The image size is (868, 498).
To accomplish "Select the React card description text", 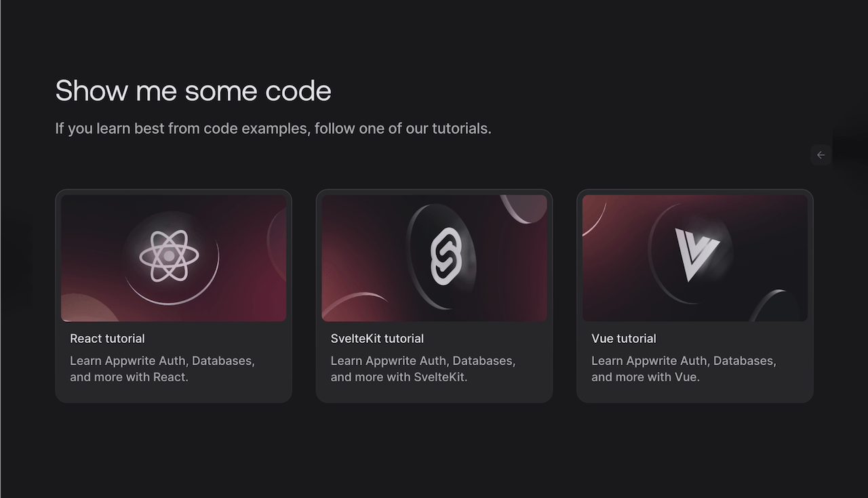I will (162, 369).
